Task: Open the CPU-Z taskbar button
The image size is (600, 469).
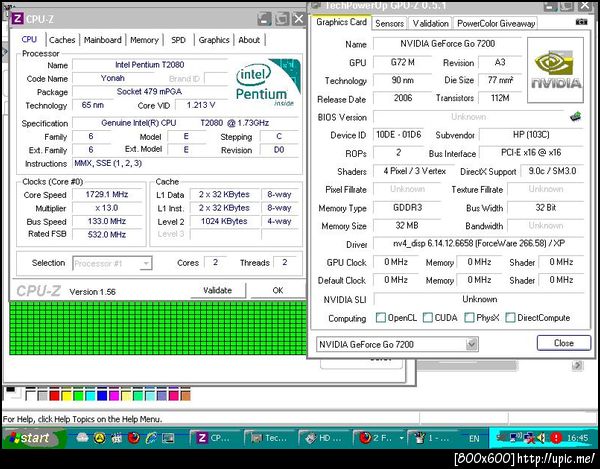Action: [214, 438]
